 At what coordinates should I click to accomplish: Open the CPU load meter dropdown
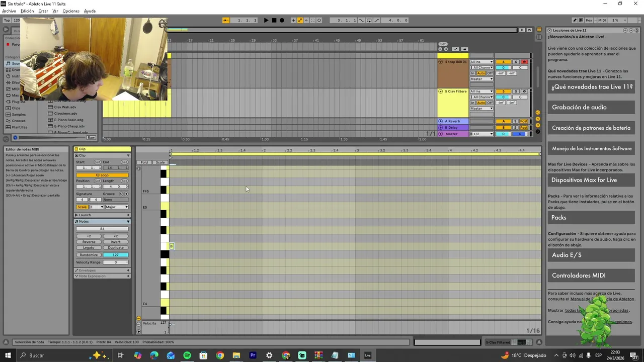(617, 20)
